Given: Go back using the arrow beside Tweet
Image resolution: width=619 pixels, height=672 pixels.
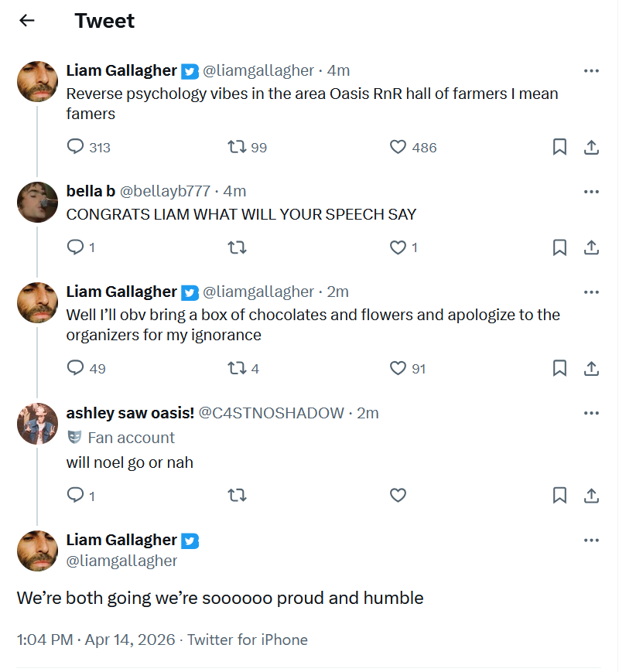Looking at the screenshot, I should [x=27, y=21].
